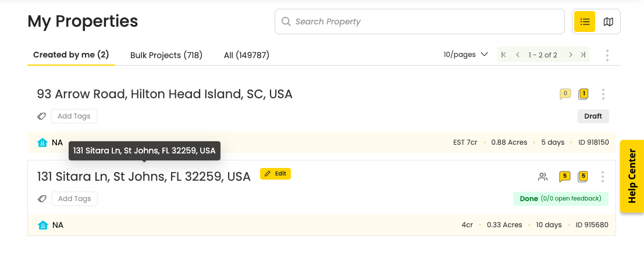Open shared users icon for 131 Sitara Ln
Image resolution: width=644 pixels, height=254 pixels.
coord(543,177)
